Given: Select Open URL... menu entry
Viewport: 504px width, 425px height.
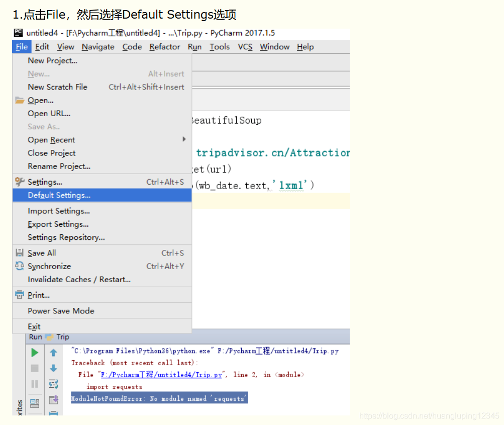Looking at the screenshot, I should click(102, 114).
